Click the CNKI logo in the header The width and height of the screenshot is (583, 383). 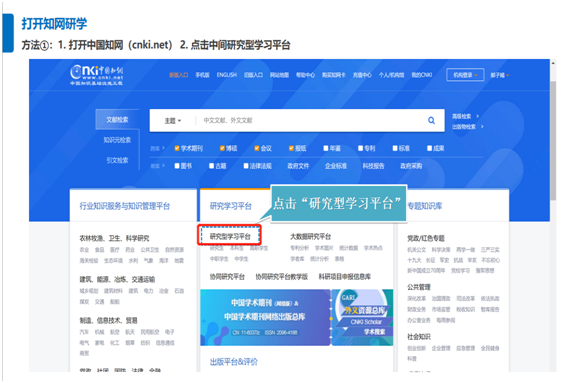(x=97, y=75)
